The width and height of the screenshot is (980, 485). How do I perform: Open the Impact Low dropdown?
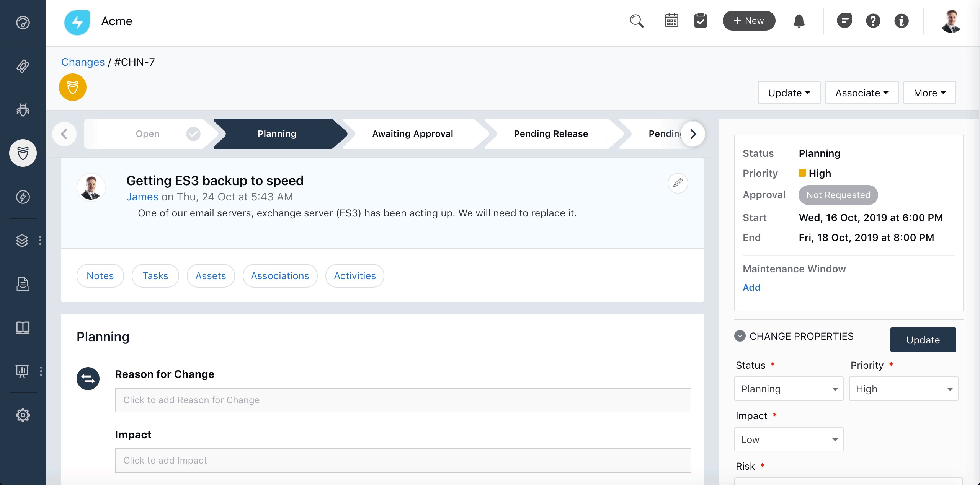point(789,439)
